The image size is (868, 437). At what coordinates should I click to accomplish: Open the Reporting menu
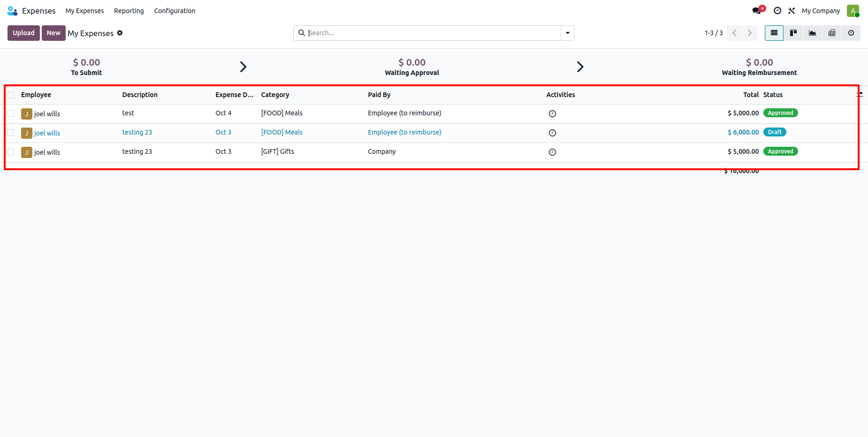(129, 11)
